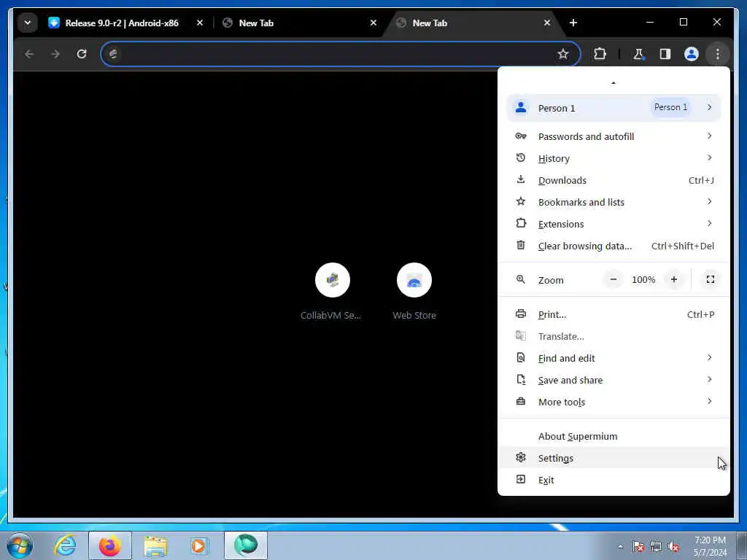Click the trash can icon for clear data
The width and height of the screenshot is (747, 560).
[x=521, y=245]
